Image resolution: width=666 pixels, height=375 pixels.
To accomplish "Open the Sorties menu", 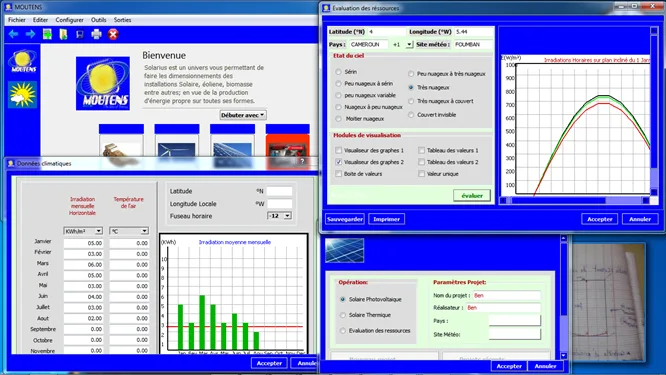I will (122, 20).
